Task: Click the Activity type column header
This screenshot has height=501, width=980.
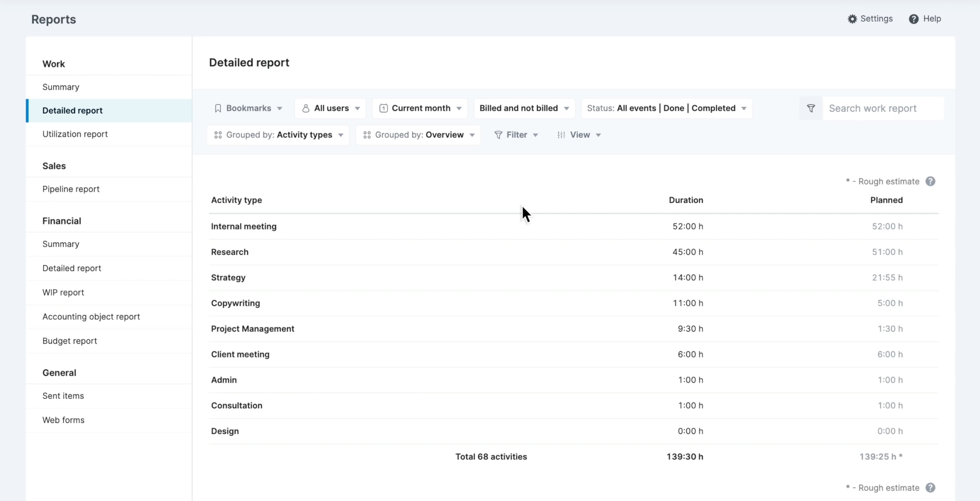Action: tap(236, 200)
